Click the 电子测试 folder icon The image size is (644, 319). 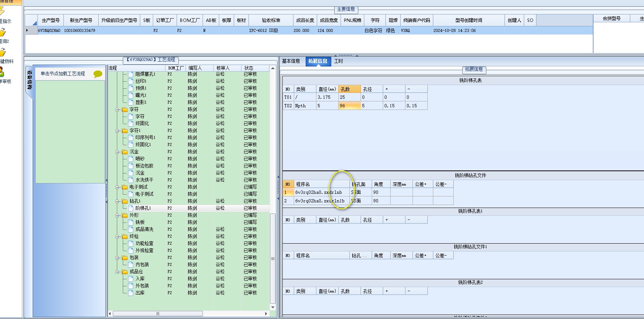coord(125,187)
